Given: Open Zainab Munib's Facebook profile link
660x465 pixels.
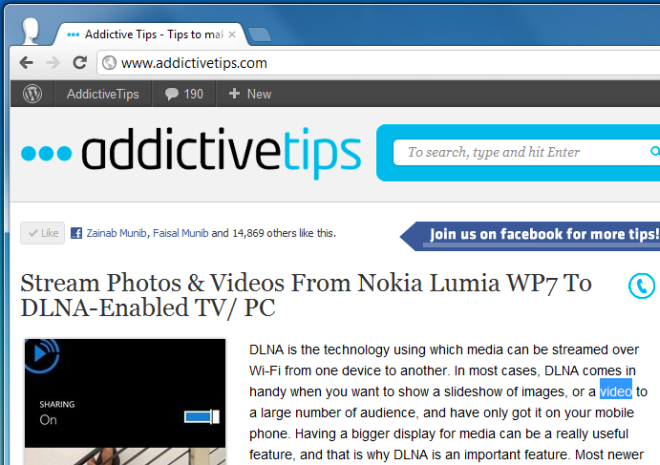Looking at the screenshot, I should 116,233.
